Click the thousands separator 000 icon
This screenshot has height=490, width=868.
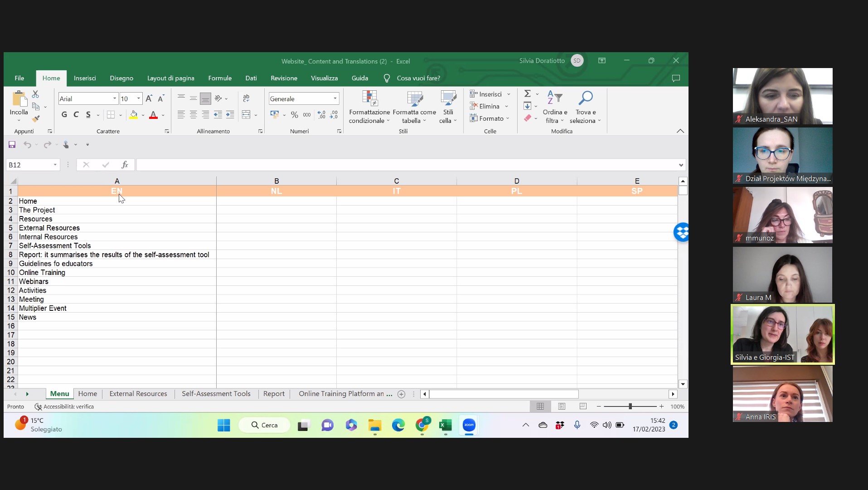(307, 115)
